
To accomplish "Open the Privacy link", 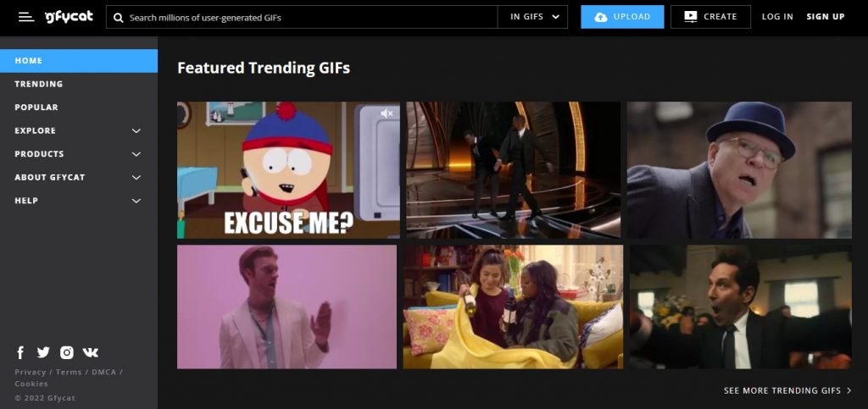I will tap(30, 372).
